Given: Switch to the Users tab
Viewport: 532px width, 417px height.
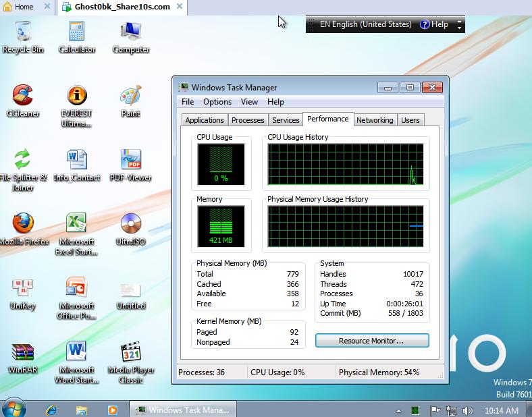Looking at the screenshot, I should (410, 120).
